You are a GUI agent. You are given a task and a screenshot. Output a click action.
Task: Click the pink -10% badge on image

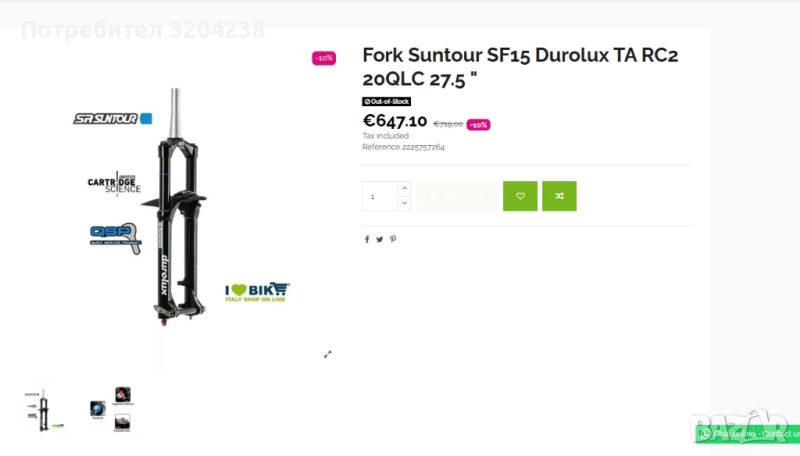click(324, 58)
